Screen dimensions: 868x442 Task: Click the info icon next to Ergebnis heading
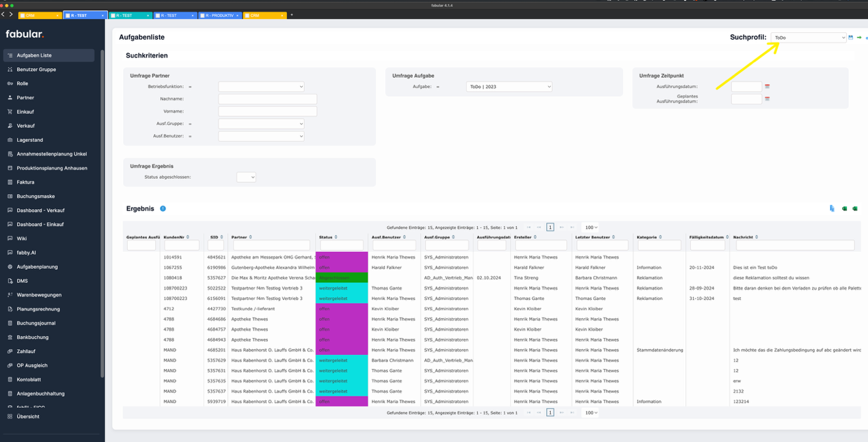162,208
